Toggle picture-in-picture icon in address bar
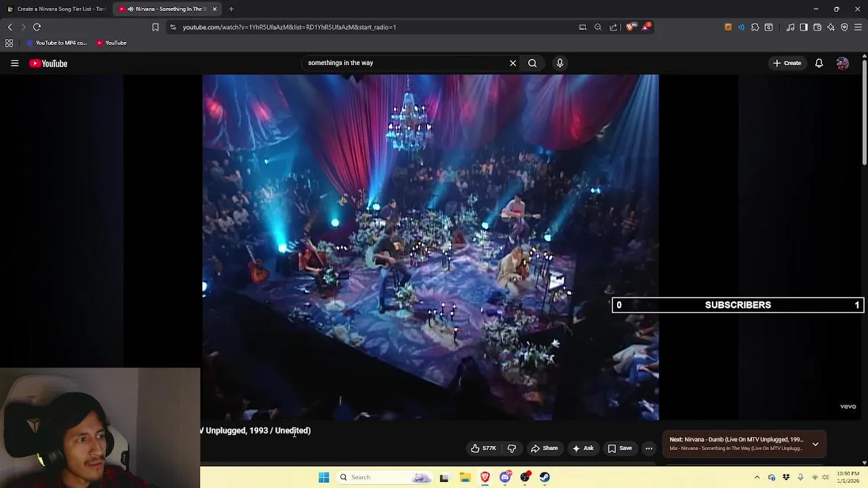This screenshot has width=868, height=488. (x=583, y=27)
